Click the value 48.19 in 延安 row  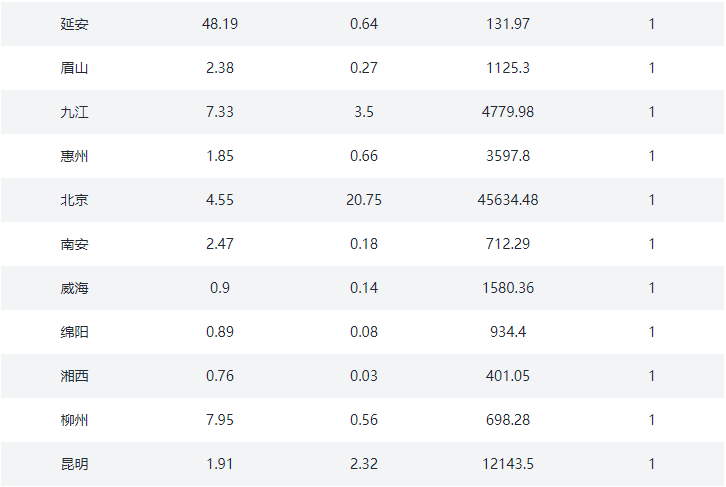220,24
